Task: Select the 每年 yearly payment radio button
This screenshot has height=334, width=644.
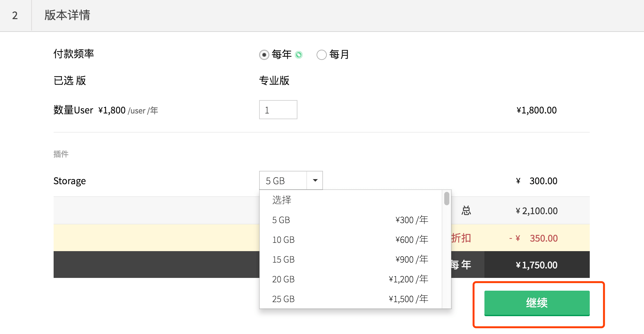Action: [x=264, y=55]
